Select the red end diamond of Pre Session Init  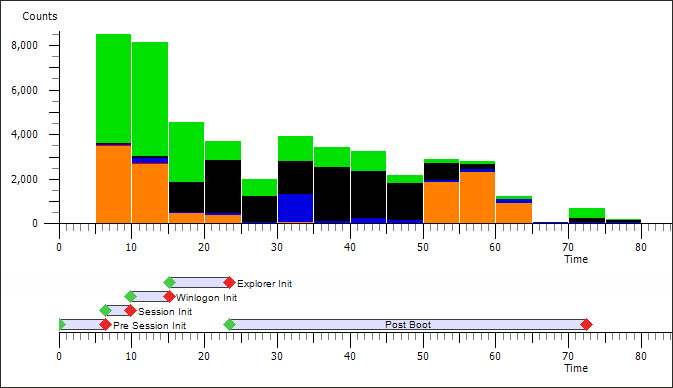pyautogui.click(x=105, y=324)
